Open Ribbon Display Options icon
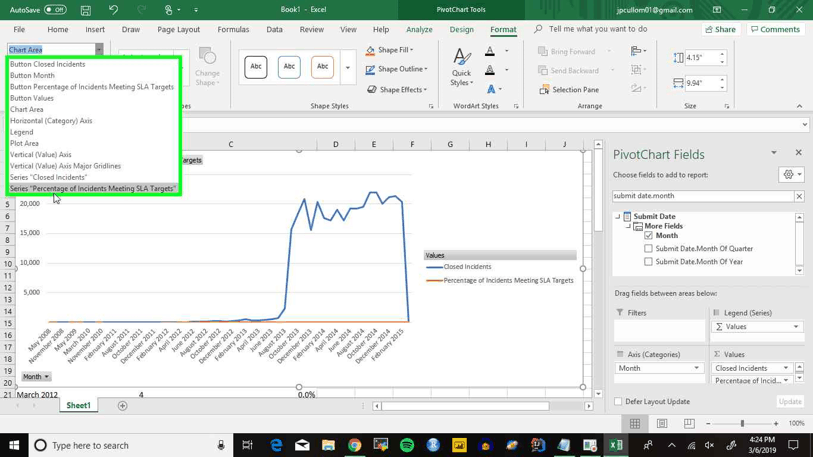The image size is (814, 457). click(x=717, y=10)
